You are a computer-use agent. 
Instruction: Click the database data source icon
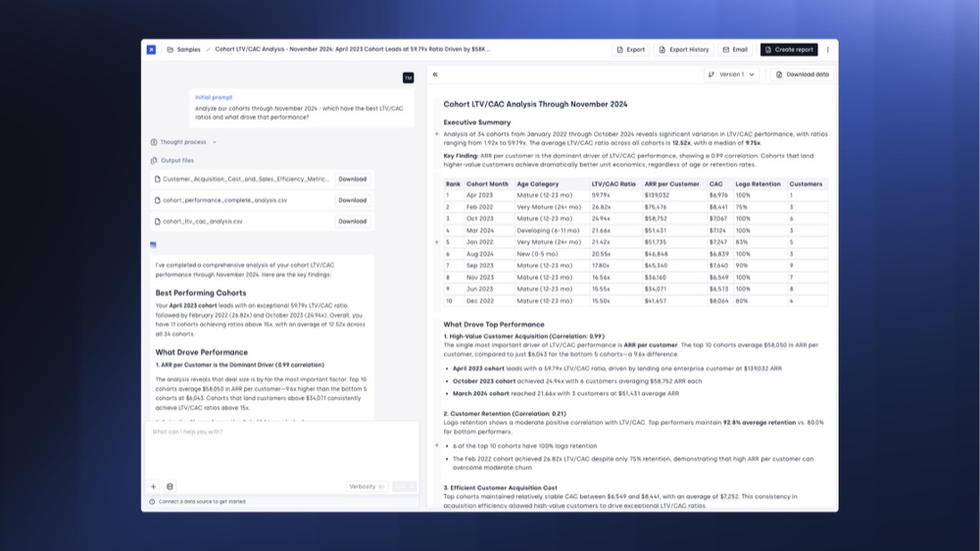(x=170, y=486)
